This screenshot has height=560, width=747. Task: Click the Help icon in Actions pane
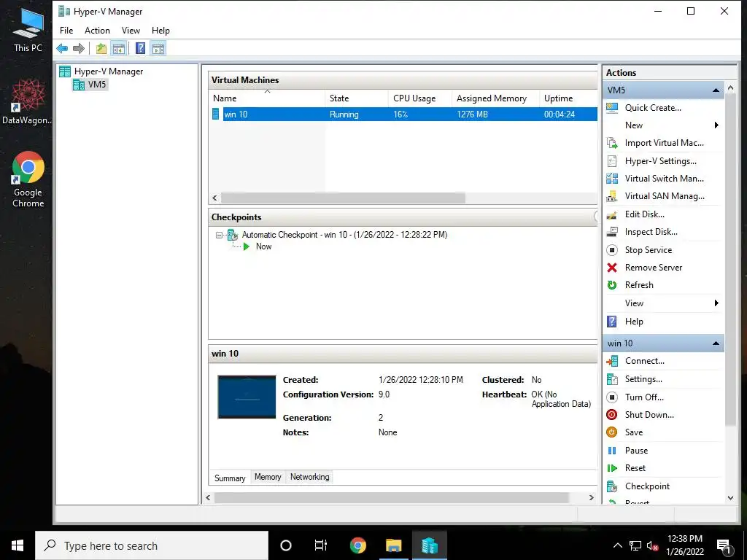(612, 322)
